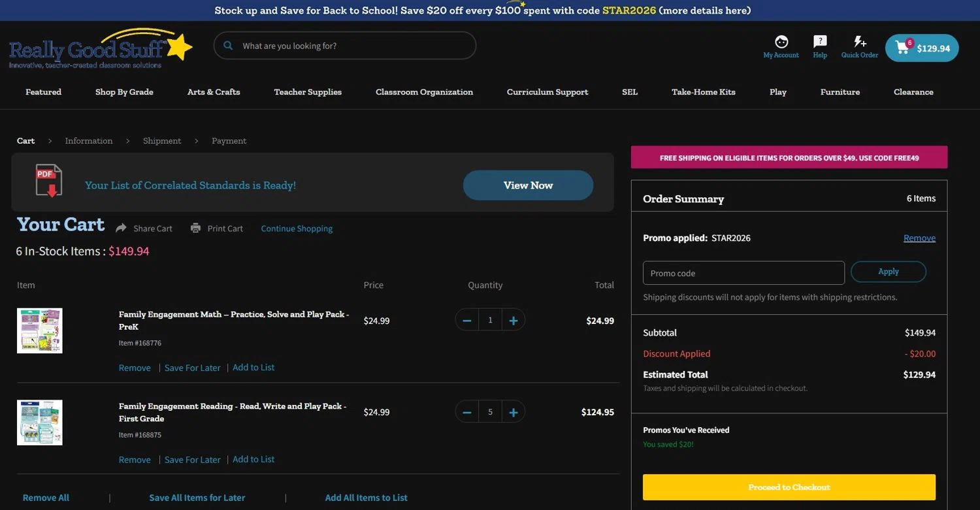Remove the STAR2026 promo
The image size is (980, 510).
click(x=919, y=238)
